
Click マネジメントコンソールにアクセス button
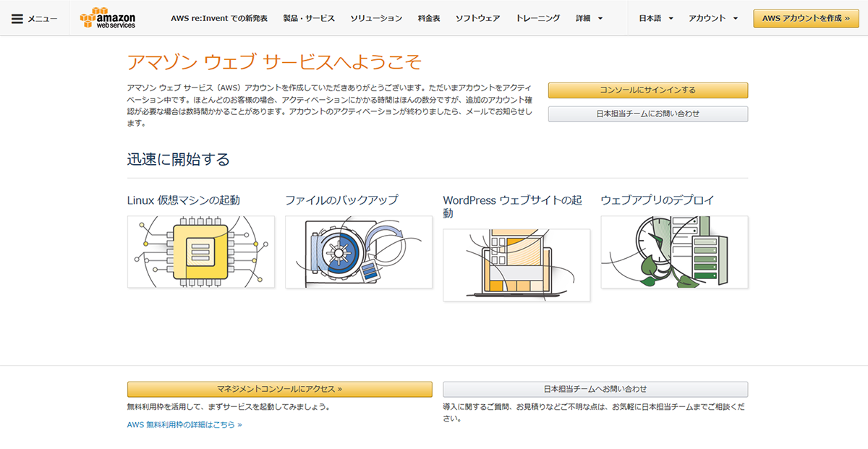click(280, 389)
